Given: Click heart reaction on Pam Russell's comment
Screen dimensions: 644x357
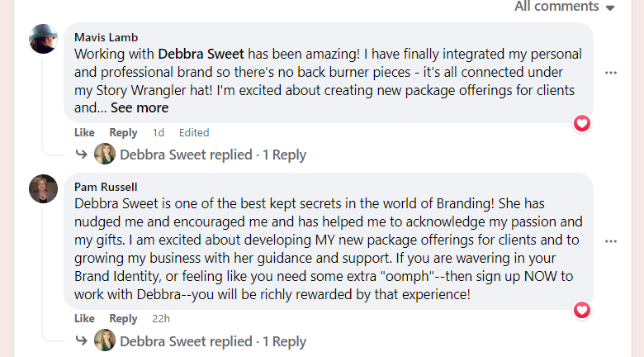Looking at the screenshot, I should (582, 310).
